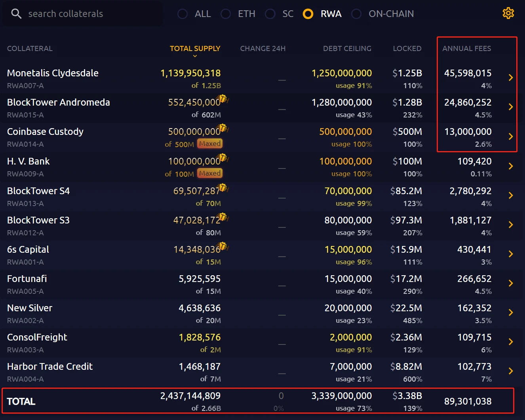Click the badge icon beside 6s Capital supply
This screenshot has height=420, width=525.
pos(223,246)
